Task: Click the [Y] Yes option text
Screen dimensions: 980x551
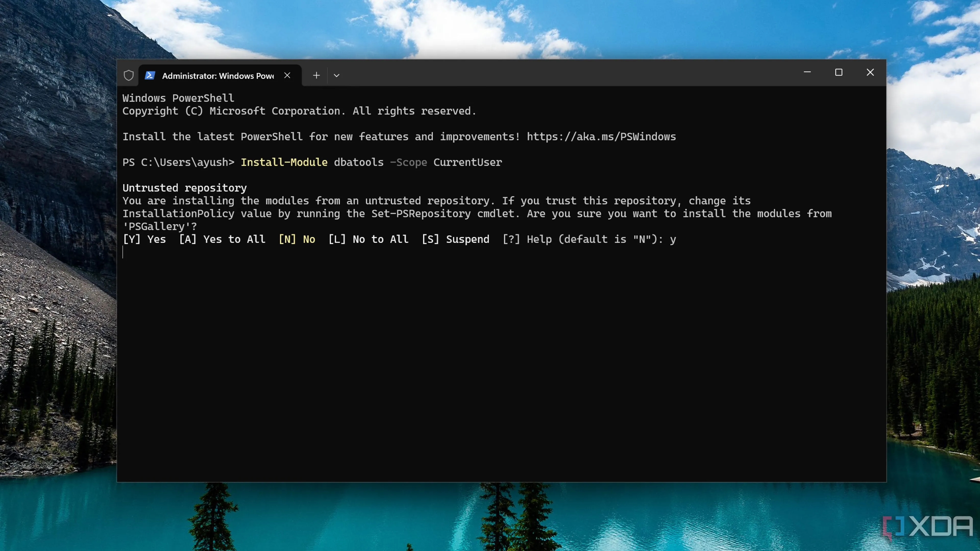Action: [144, 239]
